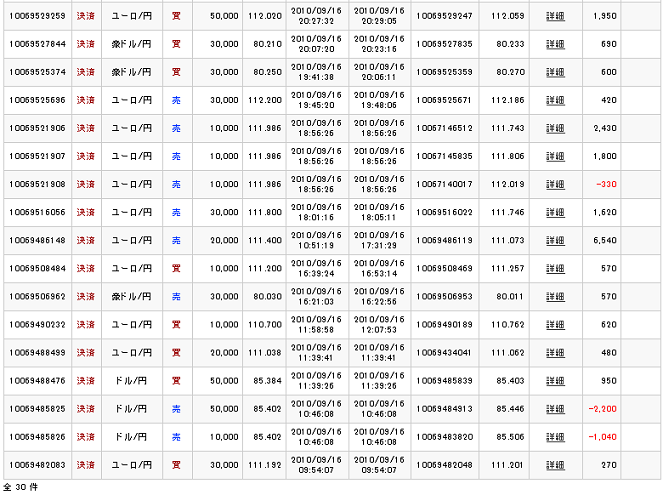View details of order 10069525696
663x495 pixels.
[555, 100]
